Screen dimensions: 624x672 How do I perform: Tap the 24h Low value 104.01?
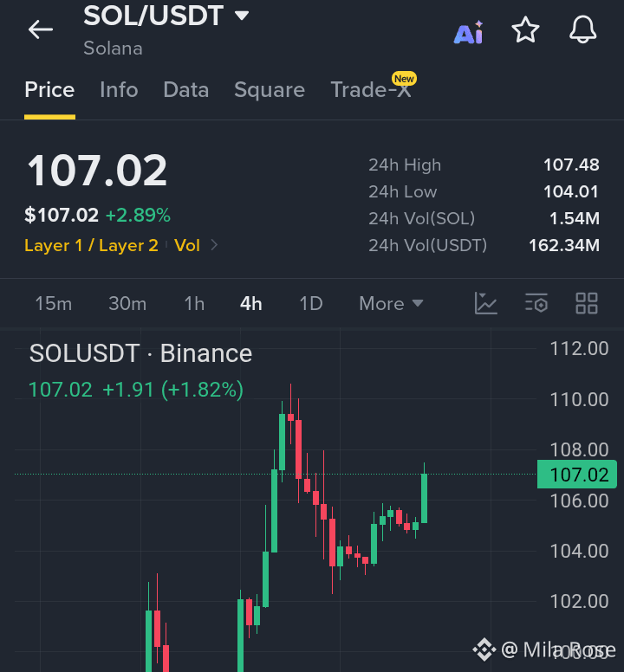click(571, 192)
